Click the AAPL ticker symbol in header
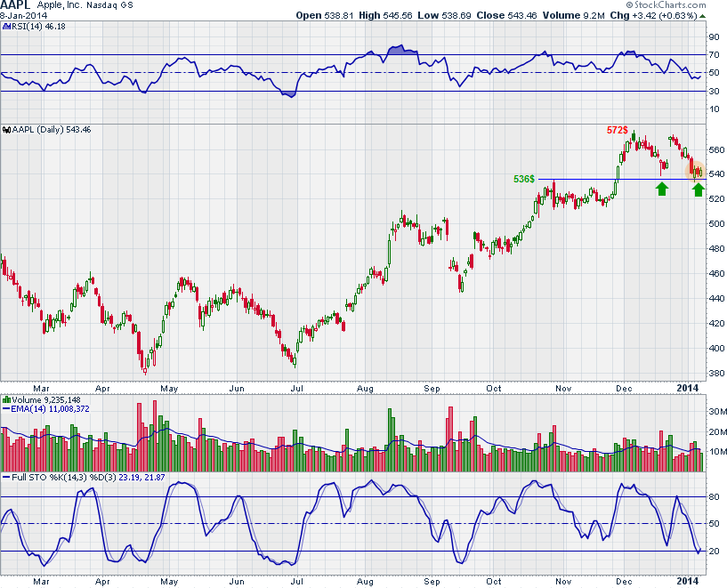This screenshot has height=588, width=727. tap(15, 5)
